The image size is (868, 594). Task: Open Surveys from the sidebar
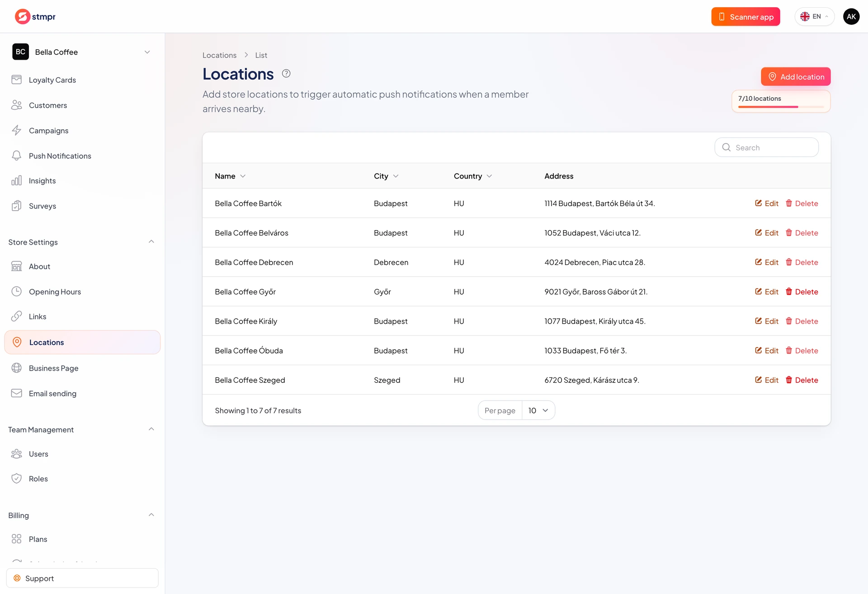(x=82, y=206)
